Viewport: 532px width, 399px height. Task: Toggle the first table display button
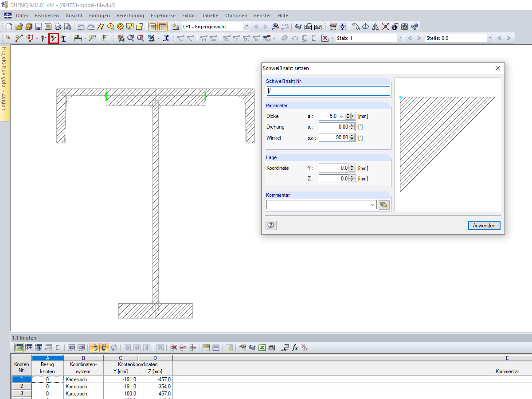[153, 27]
